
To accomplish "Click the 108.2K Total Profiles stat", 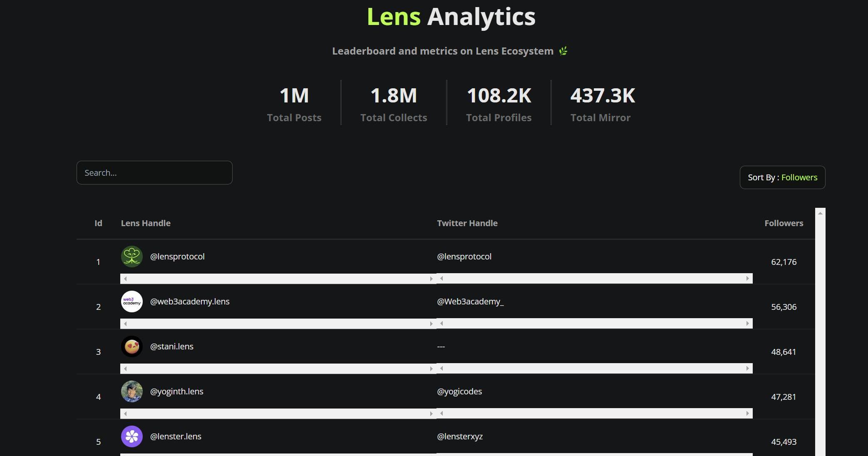I will click(499, 104).
